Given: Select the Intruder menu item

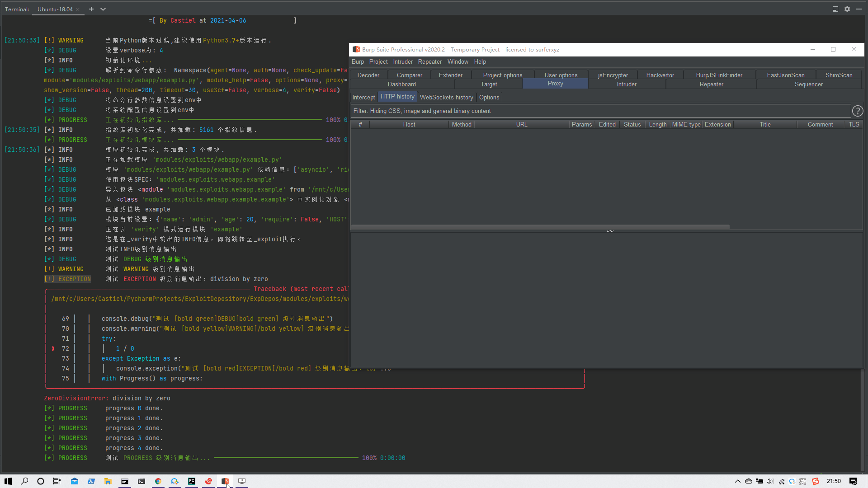Looking at the screenshot, I should (403, 61).
